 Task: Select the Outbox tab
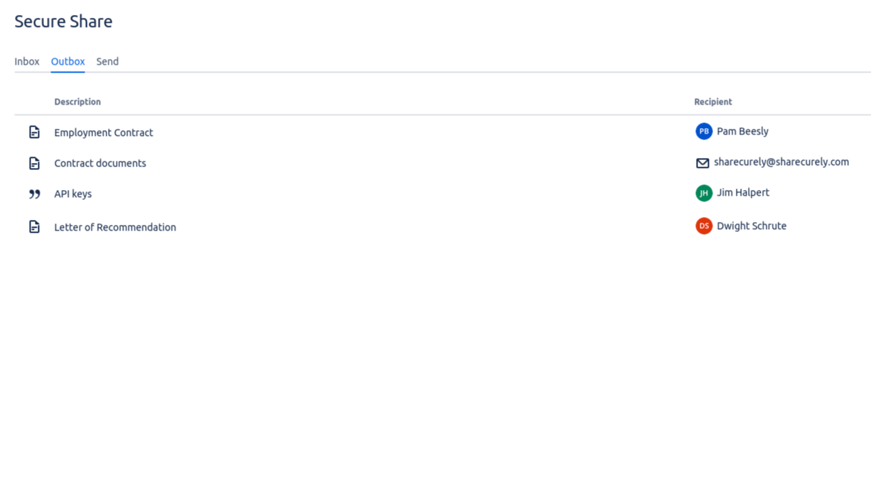coord(68,62)
